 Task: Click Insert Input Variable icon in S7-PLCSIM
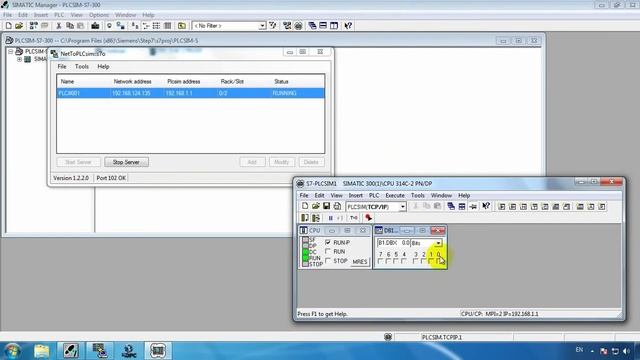pyautogui.click(x=502, y=207)
